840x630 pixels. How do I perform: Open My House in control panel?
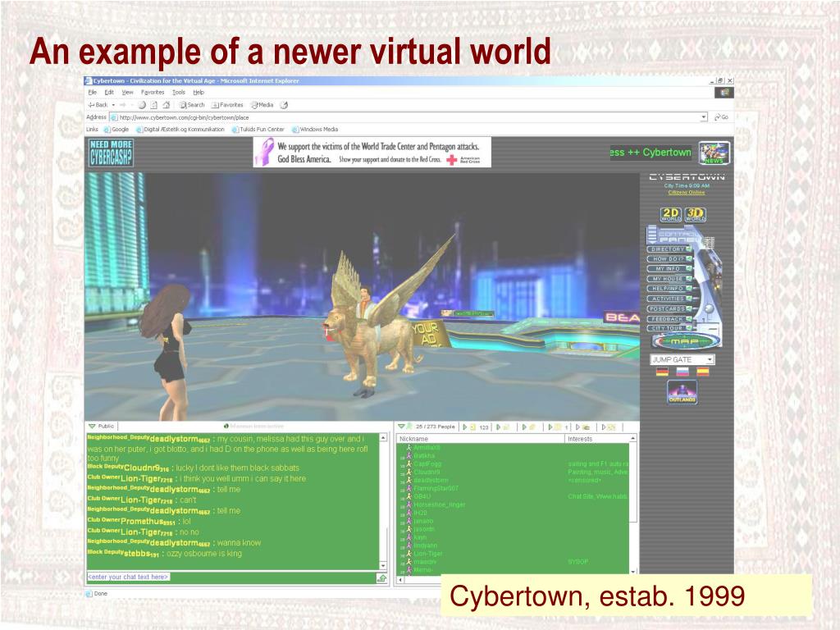pos(669,279)
